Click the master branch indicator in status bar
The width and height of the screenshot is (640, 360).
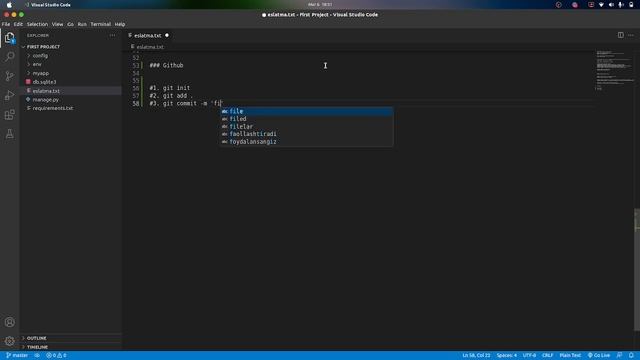click(17, 356)
